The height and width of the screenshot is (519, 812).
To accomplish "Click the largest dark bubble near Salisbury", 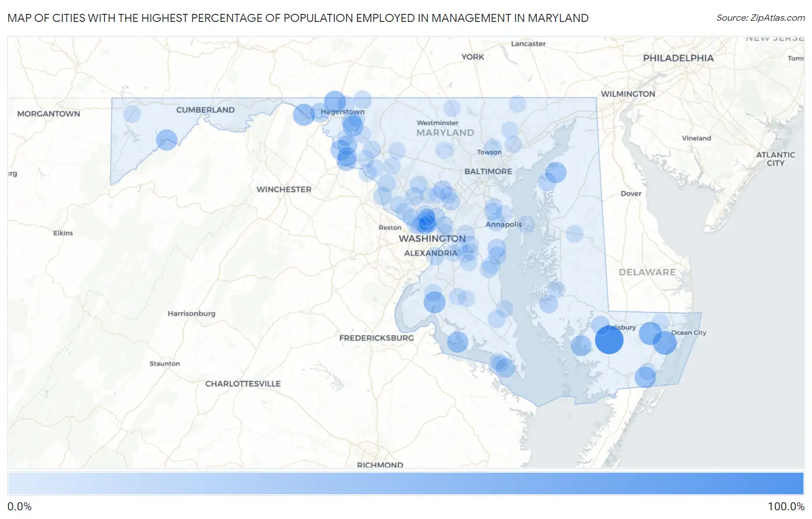I will pos(609,339).
